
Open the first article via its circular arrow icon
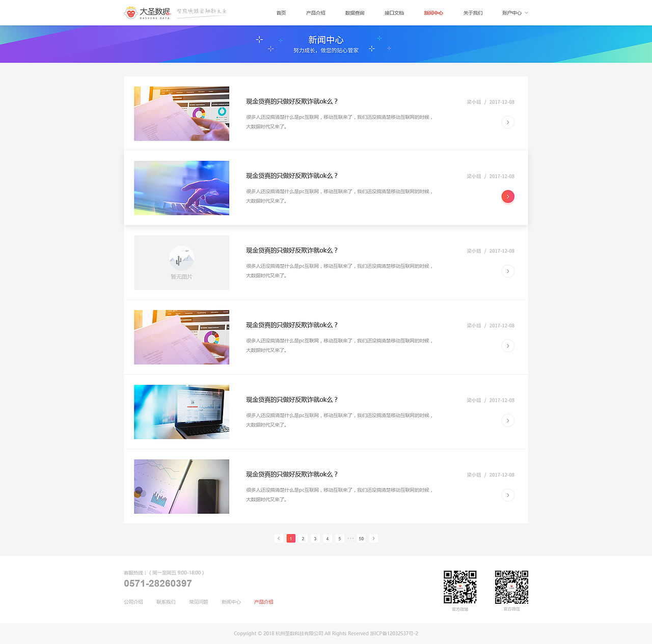point(507,122)
